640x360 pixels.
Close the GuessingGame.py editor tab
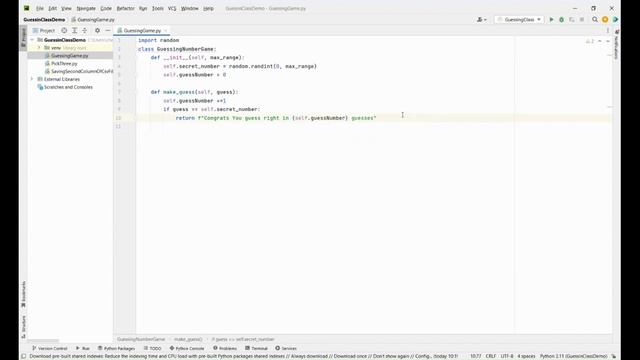coord(166,31)
